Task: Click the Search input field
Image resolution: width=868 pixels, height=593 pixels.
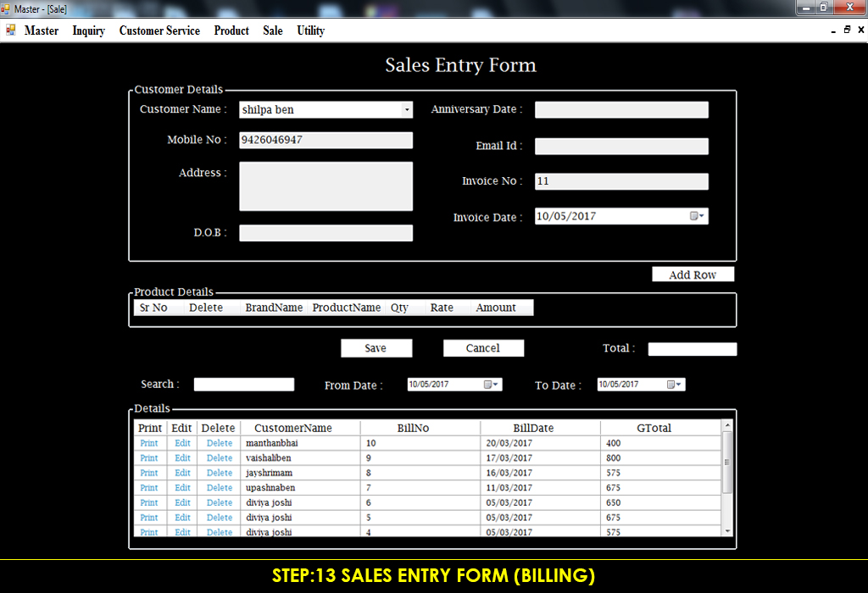Action: [244, 385]
